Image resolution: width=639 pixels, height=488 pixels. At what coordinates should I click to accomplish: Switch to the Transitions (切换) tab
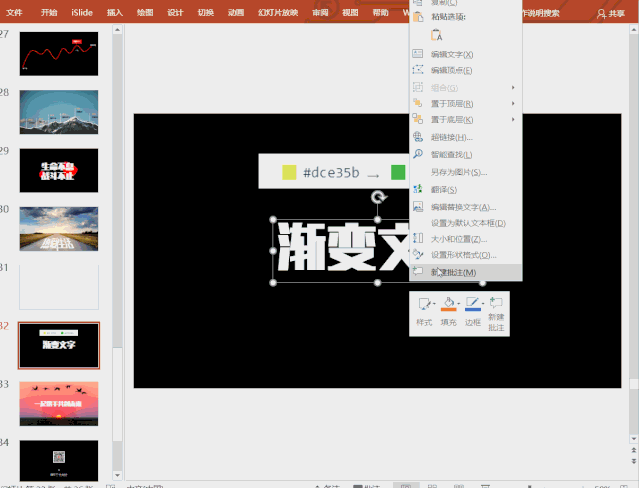[206, 13]
